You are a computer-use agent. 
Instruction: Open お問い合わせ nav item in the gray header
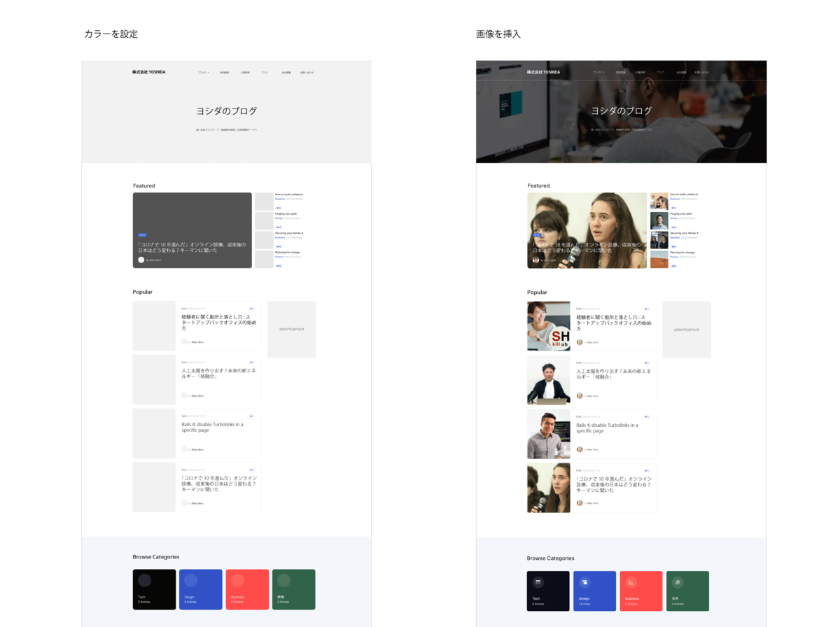307,72
